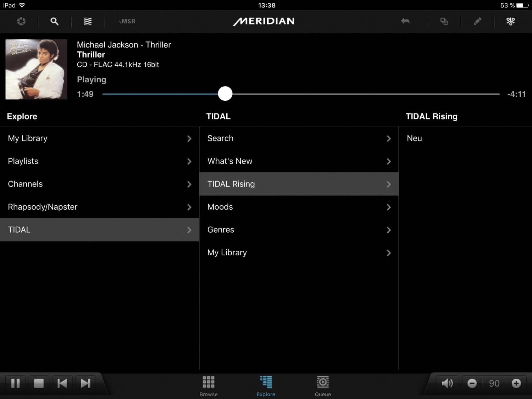532x399 pixels.
Task: Open search with the magnifier icon
Action: click(54, 21)
